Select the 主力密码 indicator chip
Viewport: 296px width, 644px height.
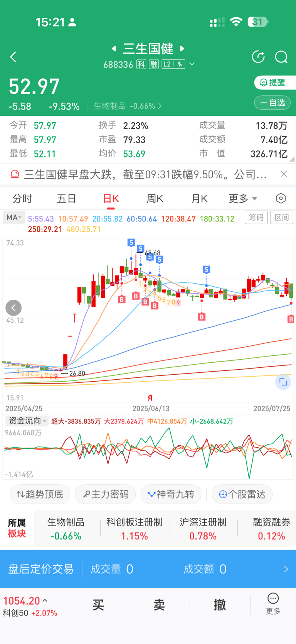coord(105,494)
